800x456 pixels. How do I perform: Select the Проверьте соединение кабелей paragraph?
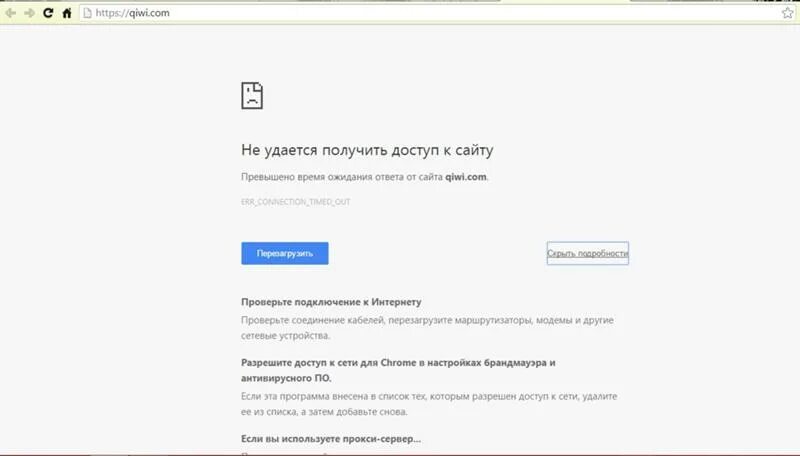428,328
